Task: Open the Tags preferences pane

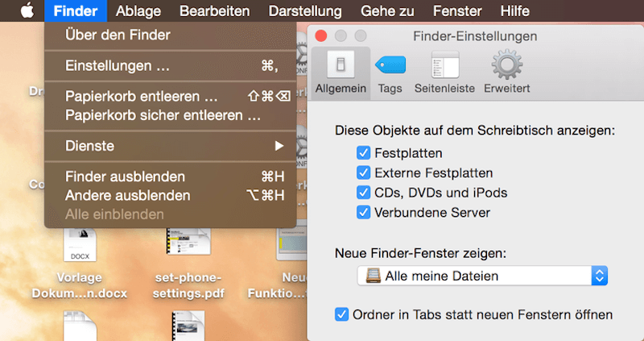Action: click(390, 73)
